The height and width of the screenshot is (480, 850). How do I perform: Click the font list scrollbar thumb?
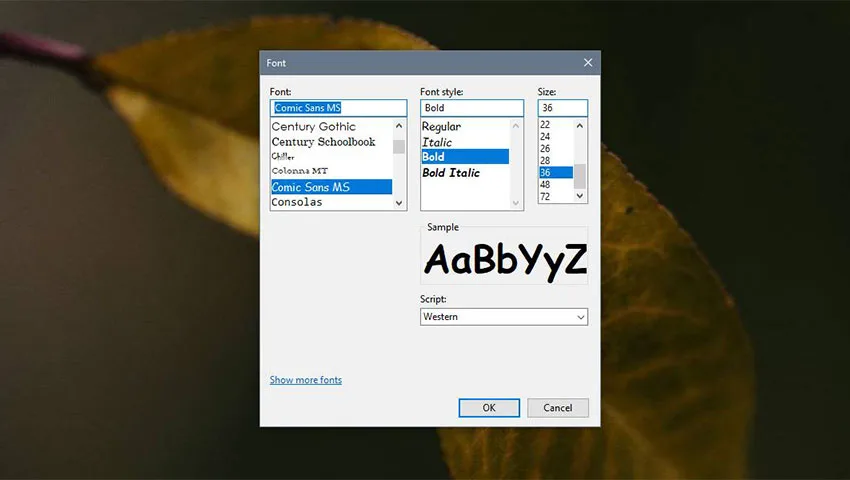(400, 146)
